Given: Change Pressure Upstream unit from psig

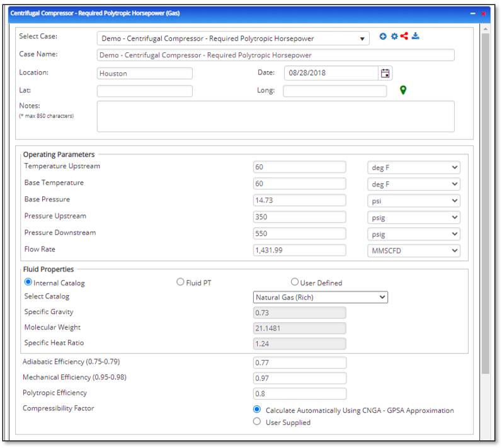Looking at the screenshot, I should point(413,217).
